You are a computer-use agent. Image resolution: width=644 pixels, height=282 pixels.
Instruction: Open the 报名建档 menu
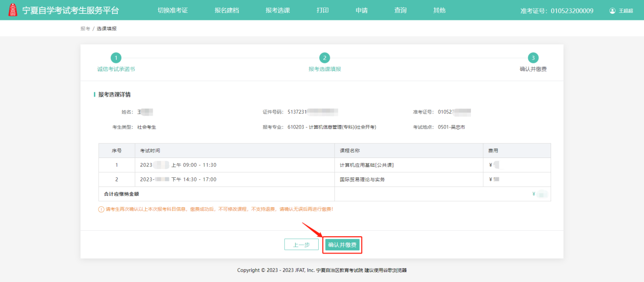[x=226, y=10]
